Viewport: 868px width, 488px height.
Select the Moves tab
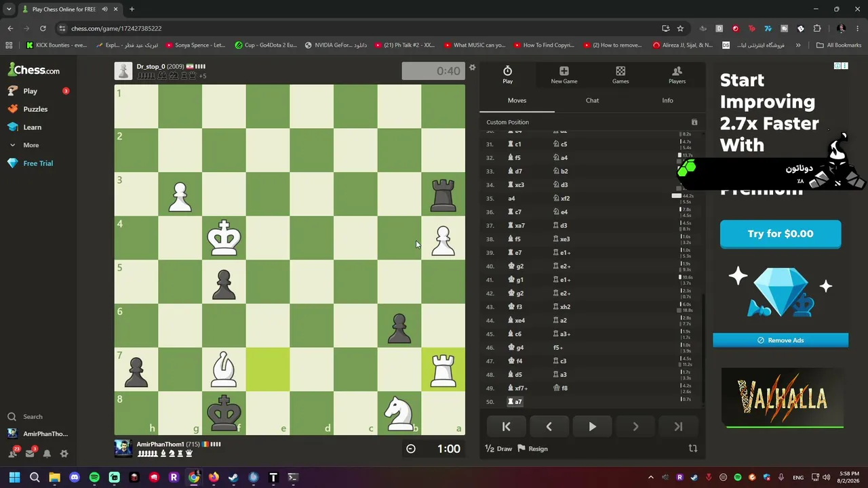pos(517,100)
